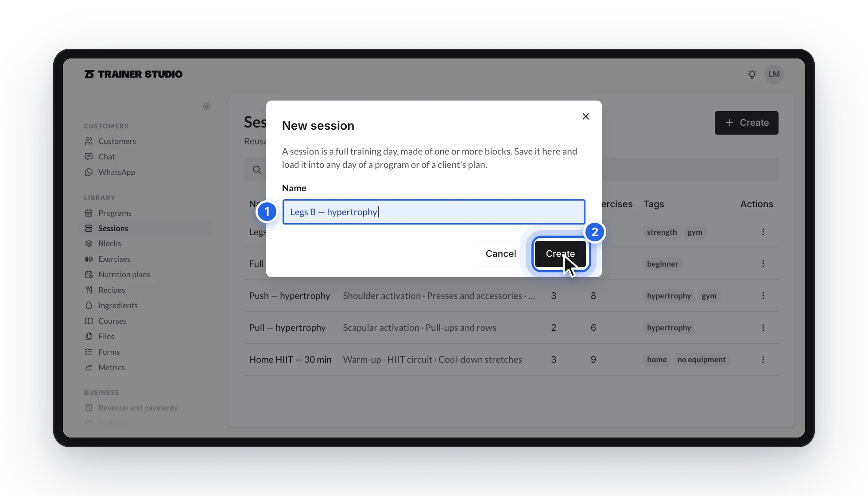The height and width of the screenshot is (496, 868).
Task: Click the Create button in the dialog
Action: pyautogui.click(x=560, y=254)
